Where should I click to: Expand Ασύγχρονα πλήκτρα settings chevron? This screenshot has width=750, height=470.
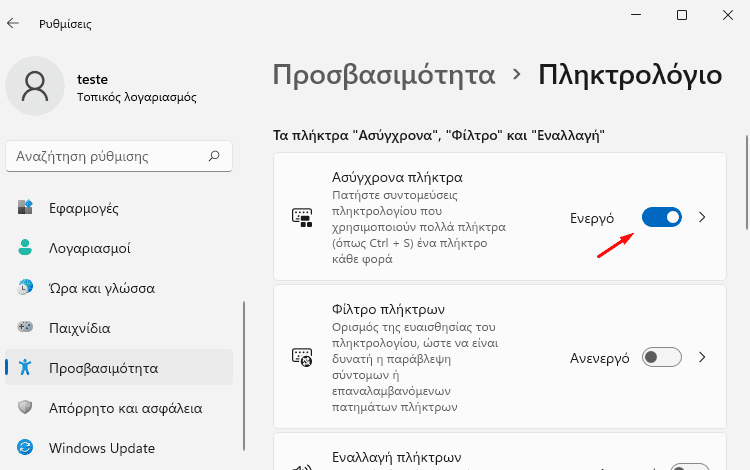(x=702, y=217)
